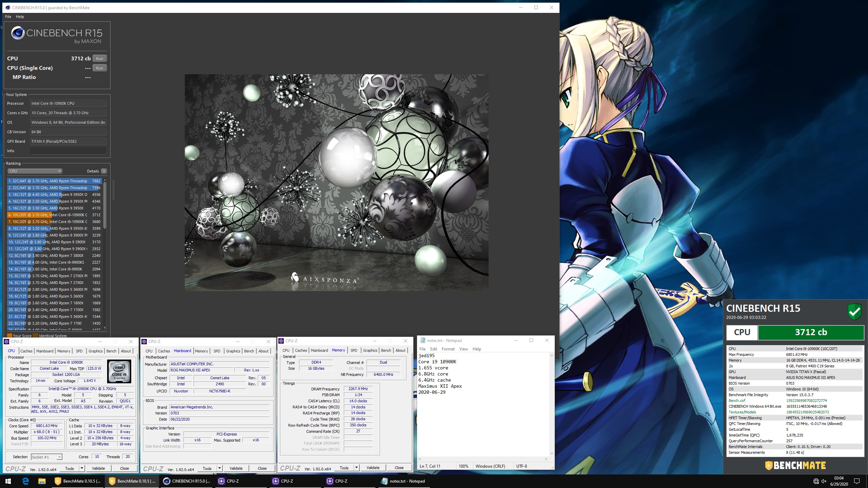
Task: Open the Windows Start menu
Action: (8, 481)
